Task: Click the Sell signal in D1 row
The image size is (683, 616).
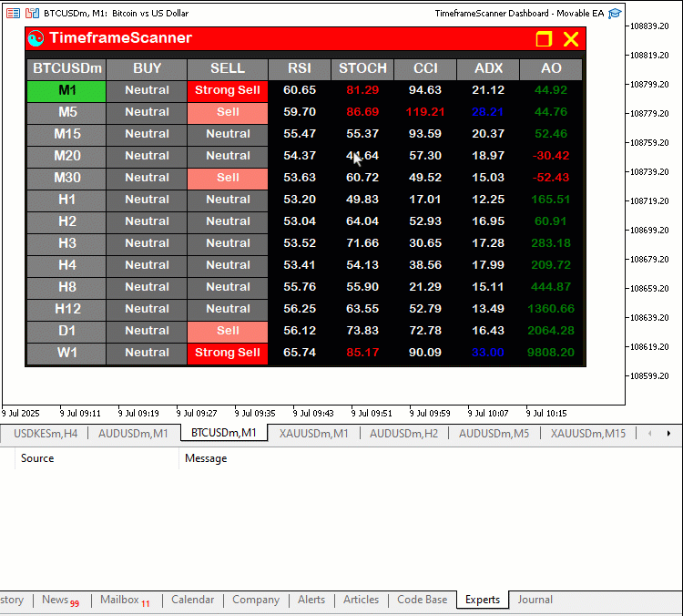Action: [x=228, y=332]
